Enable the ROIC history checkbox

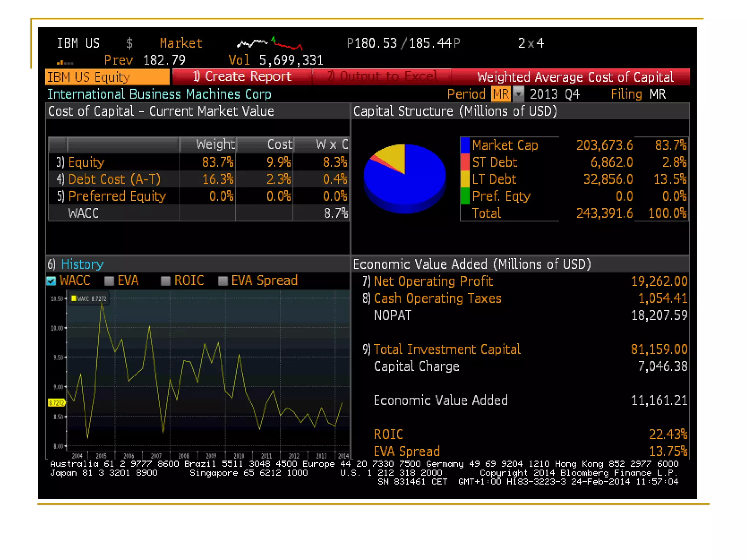pos(165,281)
